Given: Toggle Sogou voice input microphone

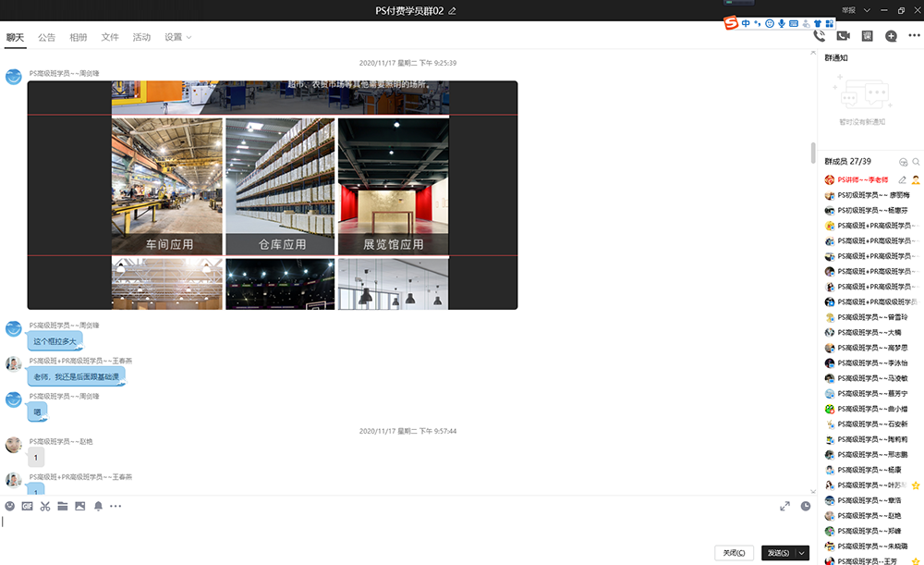Looking at the screenshot, I should 782,23.
